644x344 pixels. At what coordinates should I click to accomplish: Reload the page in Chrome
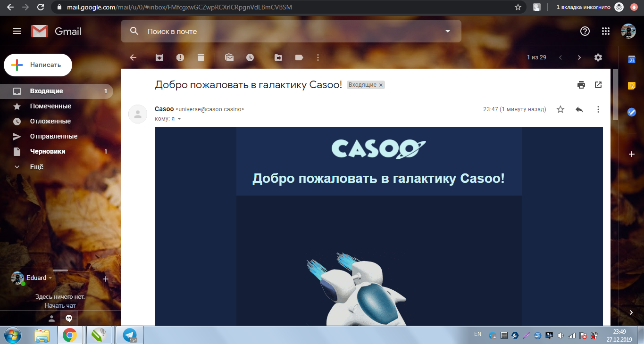[x=41, y=7]
